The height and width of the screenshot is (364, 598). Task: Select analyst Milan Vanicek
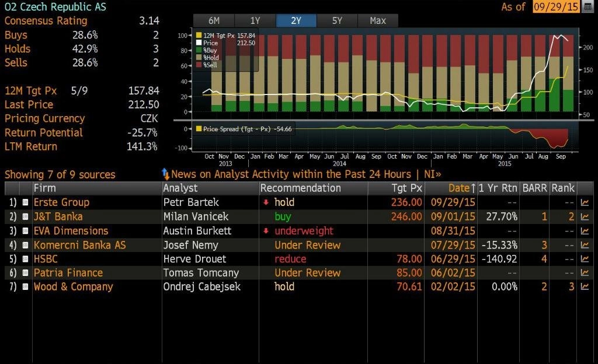[196, 216]
